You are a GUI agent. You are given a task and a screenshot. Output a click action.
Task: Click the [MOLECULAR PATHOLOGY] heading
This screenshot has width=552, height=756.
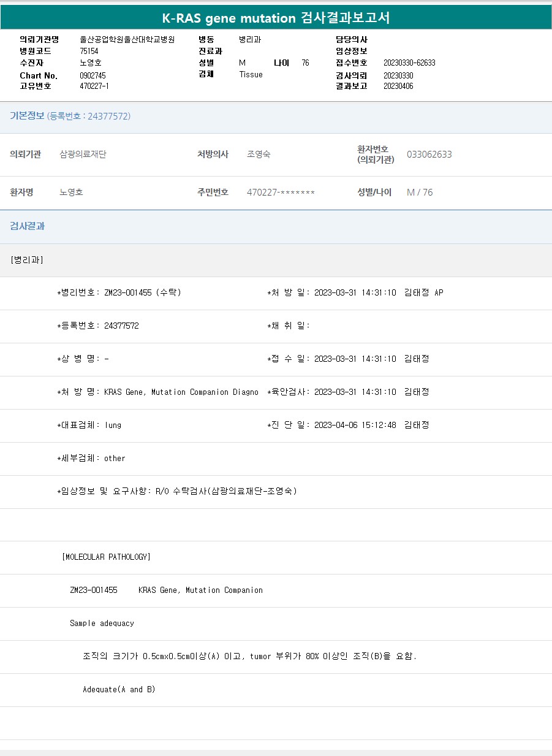106,557
